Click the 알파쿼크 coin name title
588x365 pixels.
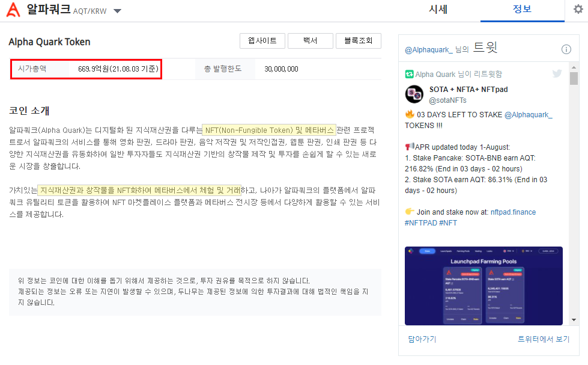pyautogui.click(x=49, y=9)
